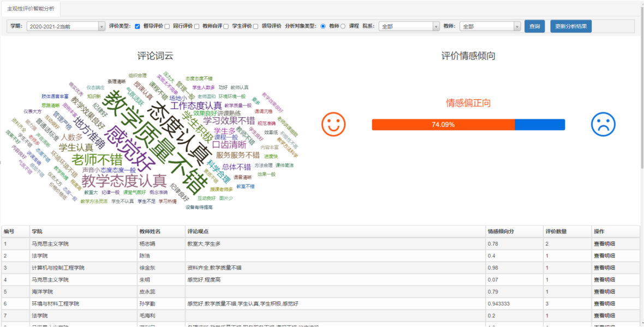Screen dimensions: 644x327
Task: Show 查看明细 for teacher 皮永蕊
Action: (604, 292)
